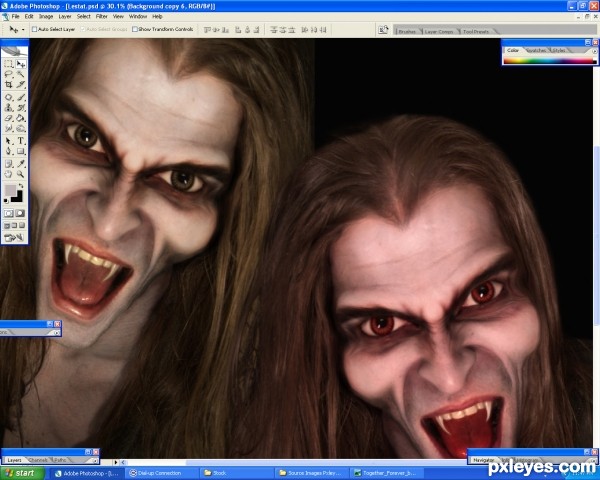Open the Help menu
This screenshot has width=600, height=480.
pyautogui.click(x=157, y=16)
